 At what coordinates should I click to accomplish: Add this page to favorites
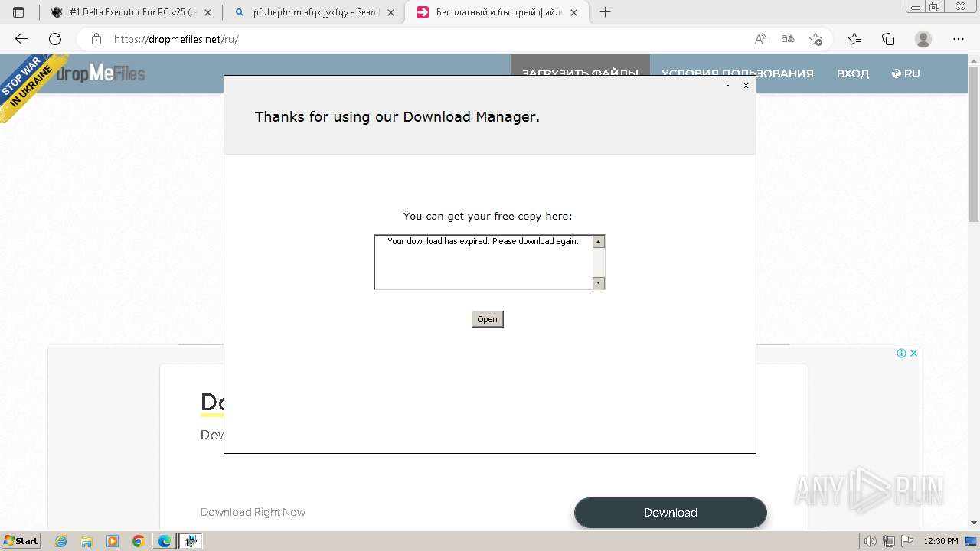815,39
